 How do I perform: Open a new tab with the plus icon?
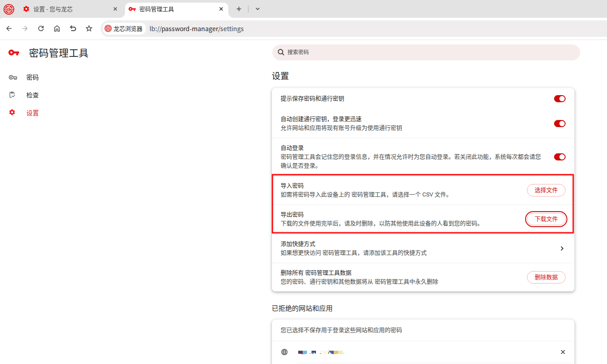[x=239, y=9]
